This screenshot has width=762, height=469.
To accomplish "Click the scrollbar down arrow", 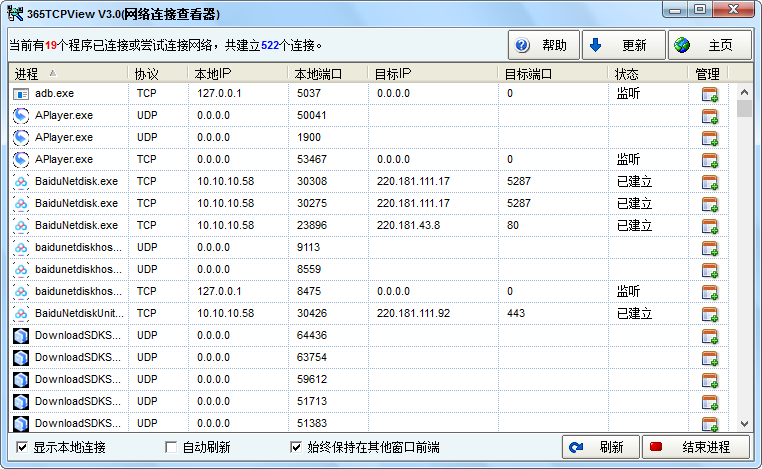I will (744, 424).
